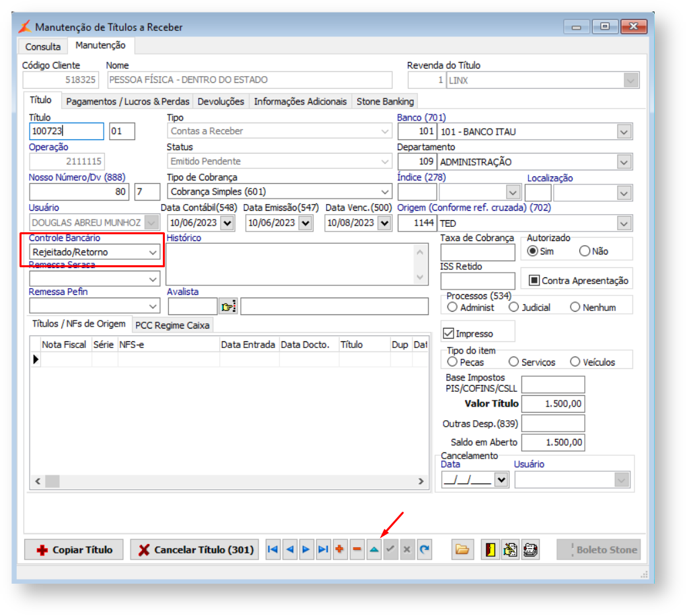The width and height of the screenshot is (687, 616).
Task: Delete record minus icon
Action: pos(357,549)
